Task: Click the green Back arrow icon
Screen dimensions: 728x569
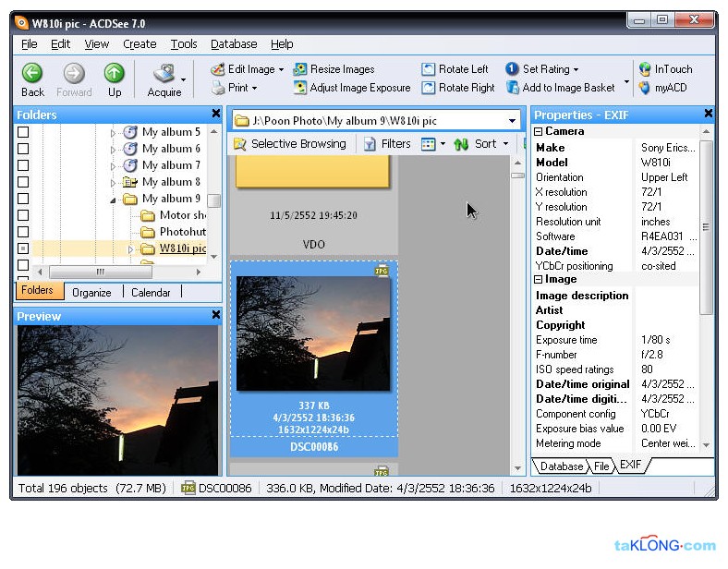Action: 32,73
